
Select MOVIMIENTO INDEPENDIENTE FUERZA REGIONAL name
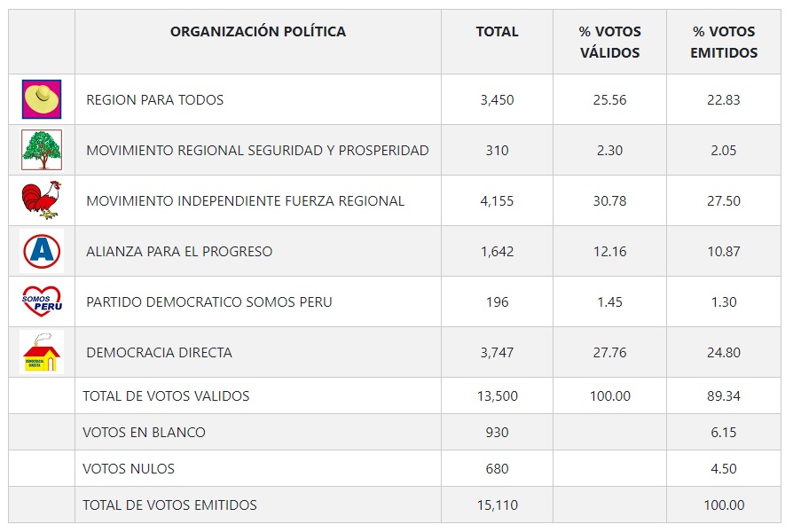(x=245, y=201)
